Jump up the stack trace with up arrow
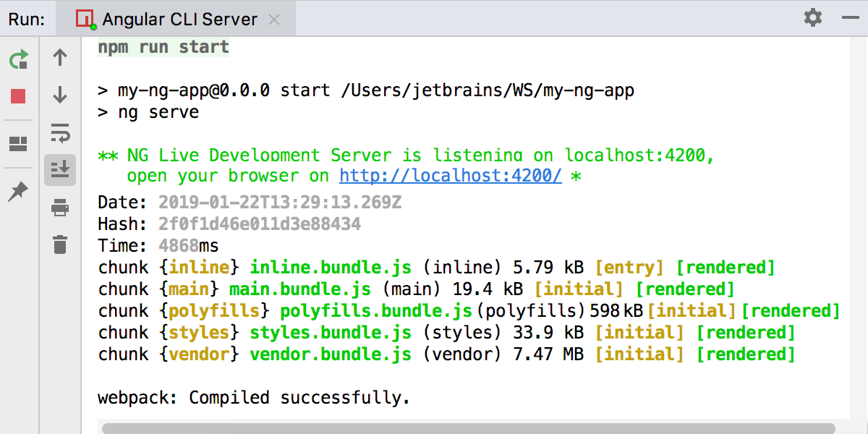Image resolution: width=868 pixels, height=434 pixels. click(60, 58)
